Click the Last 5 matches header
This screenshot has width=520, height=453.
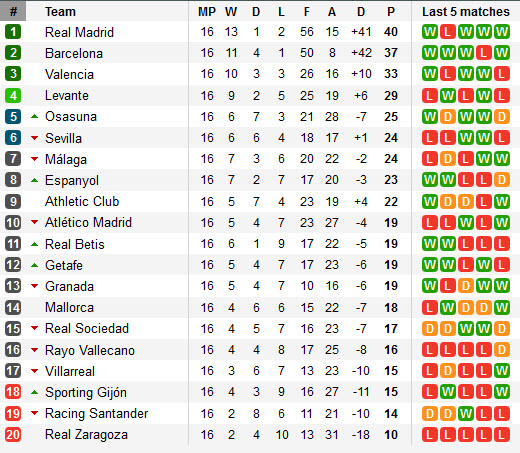tap(466, 12)
